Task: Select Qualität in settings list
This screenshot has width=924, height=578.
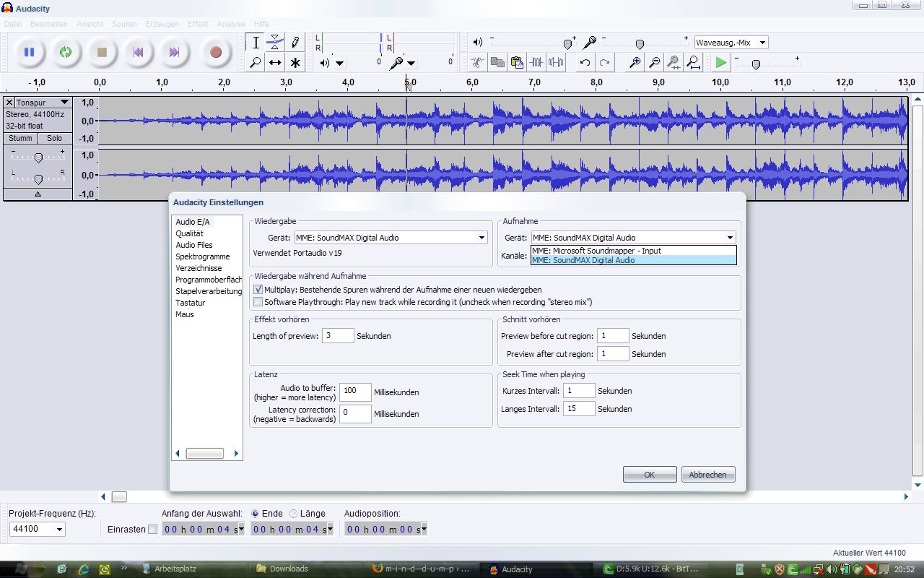Action: [x=190, y=233]
